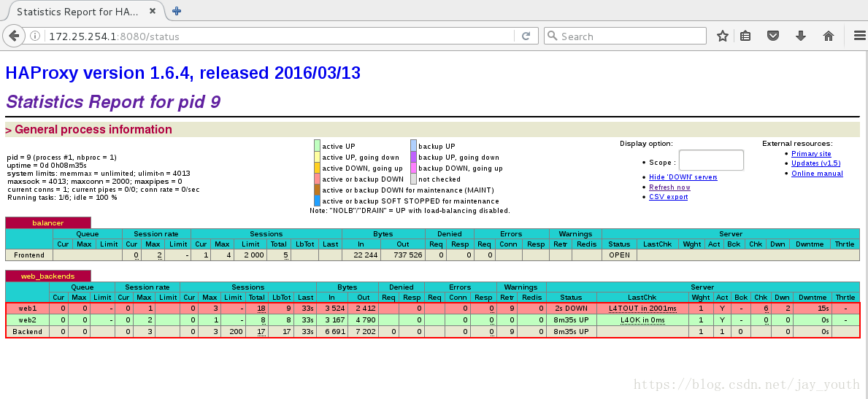Click the MAINT brown legend swatch
This screenshot has height=399, width=868.
[x=318, y=190]
